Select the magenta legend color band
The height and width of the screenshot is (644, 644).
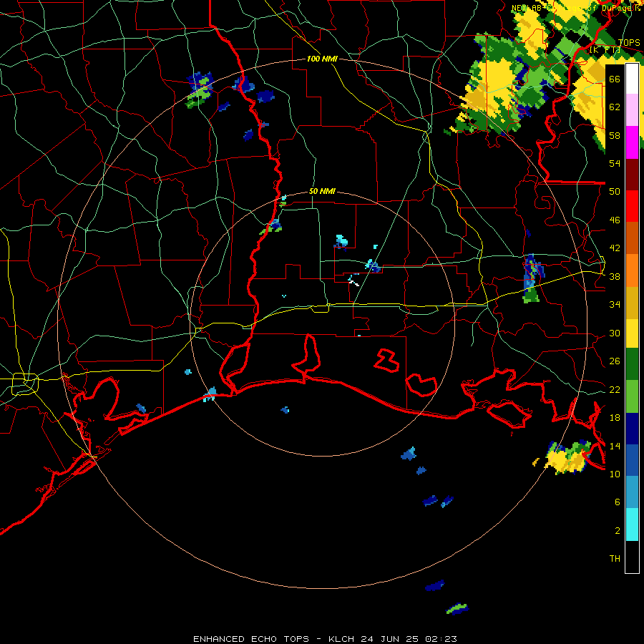pos(632,142)
